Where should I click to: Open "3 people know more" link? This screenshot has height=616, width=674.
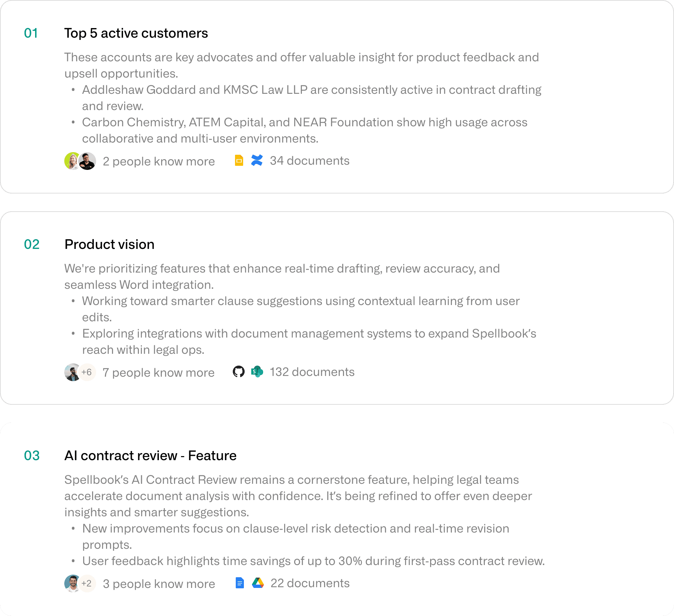[x=159, y=584]
